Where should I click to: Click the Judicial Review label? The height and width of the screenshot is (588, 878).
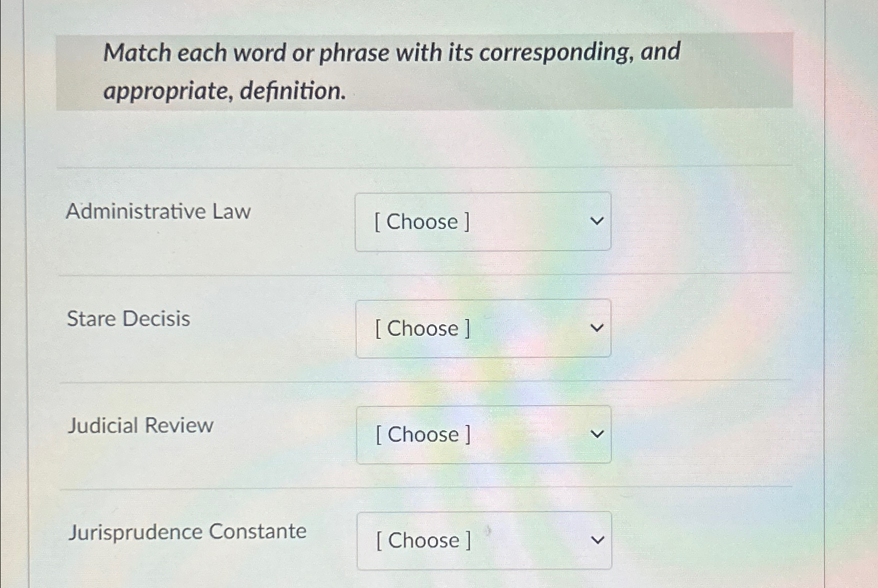(x=140, y=425)
